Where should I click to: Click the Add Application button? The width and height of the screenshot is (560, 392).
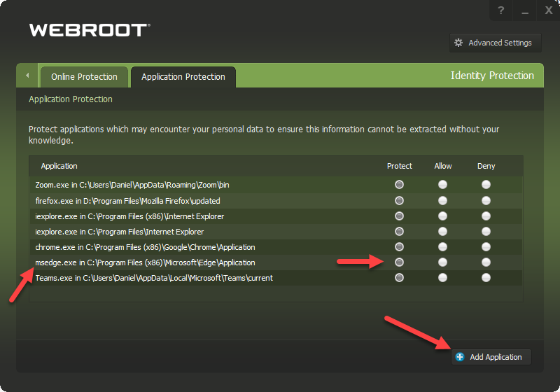[x=491, y=357]
